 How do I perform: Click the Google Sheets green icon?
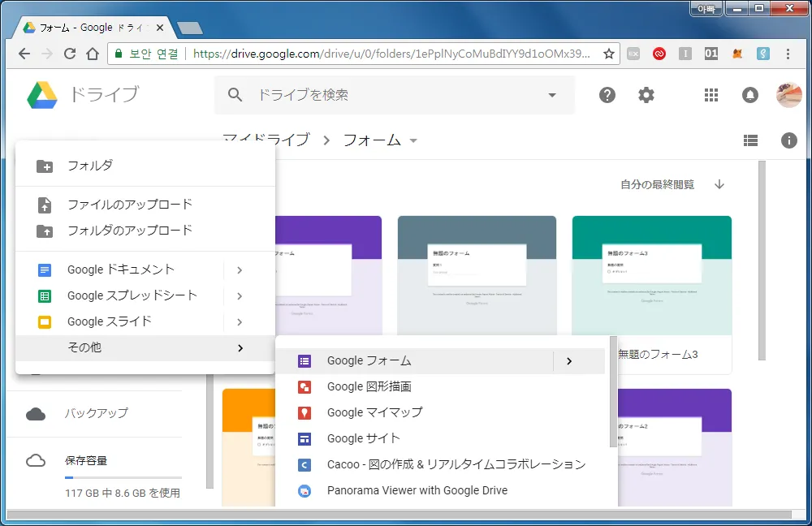[45, 295]
